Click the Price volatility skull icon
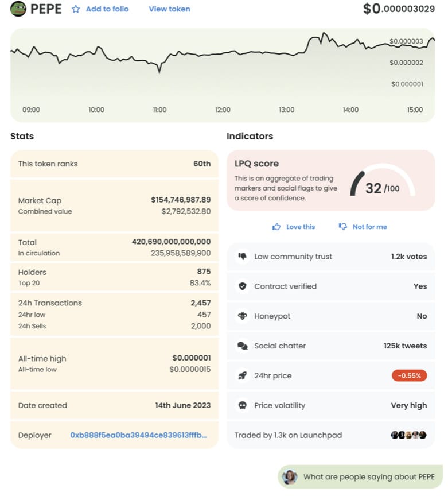The height and width of the screenshot is (500, 448). point(243,405)
